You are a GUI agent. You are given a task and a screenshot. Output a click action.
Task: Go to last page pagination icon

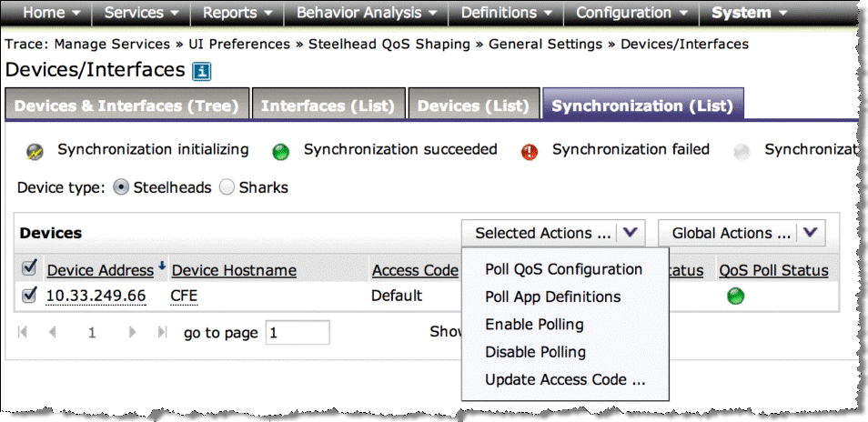point(162,332)
